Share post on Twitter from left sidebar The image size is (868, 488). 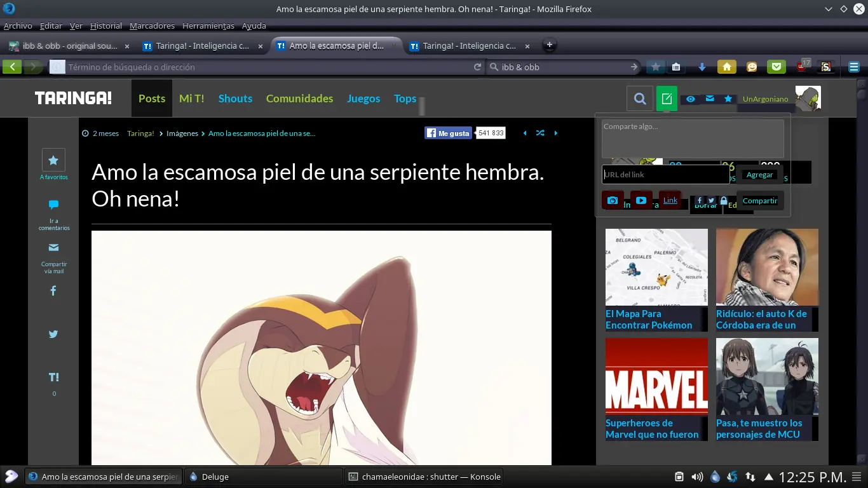(53, 334)
